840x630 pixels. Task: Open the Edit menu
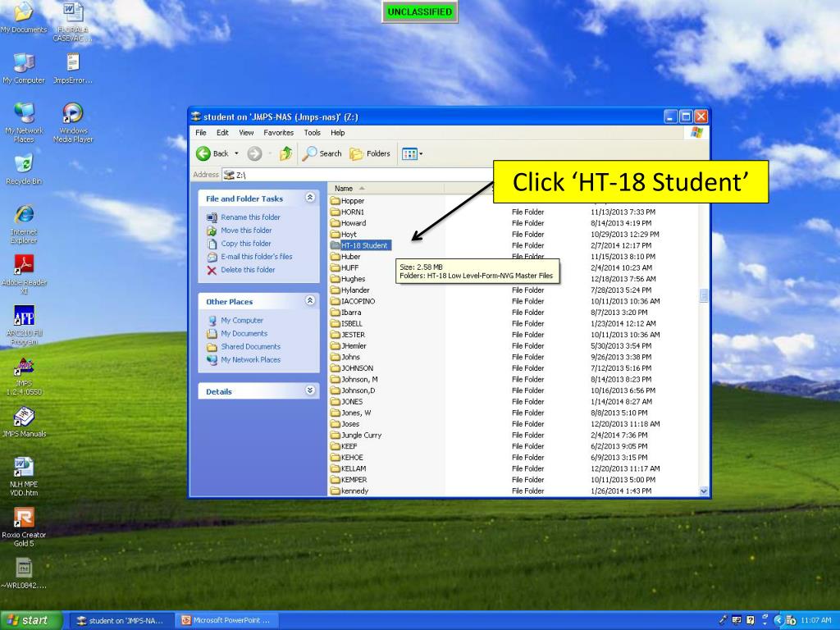tap(222, 132)
